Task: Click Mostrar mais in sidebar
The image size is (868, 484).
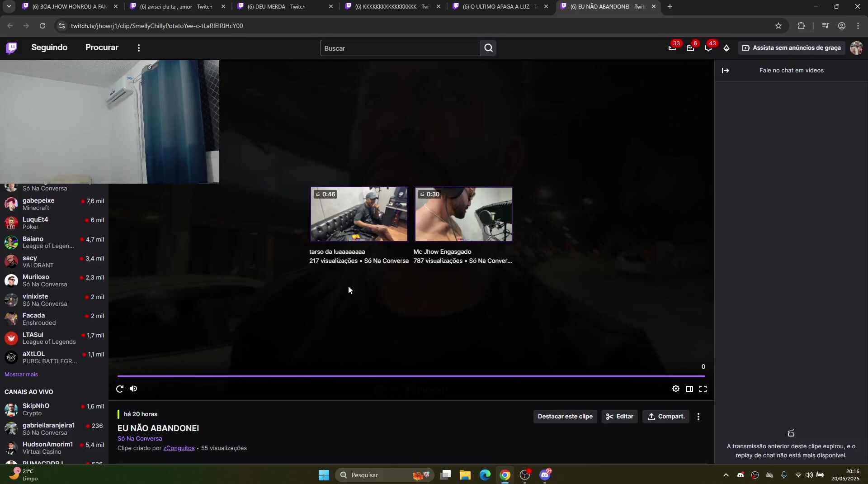Action: pyautogui.click(x=21, y=375)
